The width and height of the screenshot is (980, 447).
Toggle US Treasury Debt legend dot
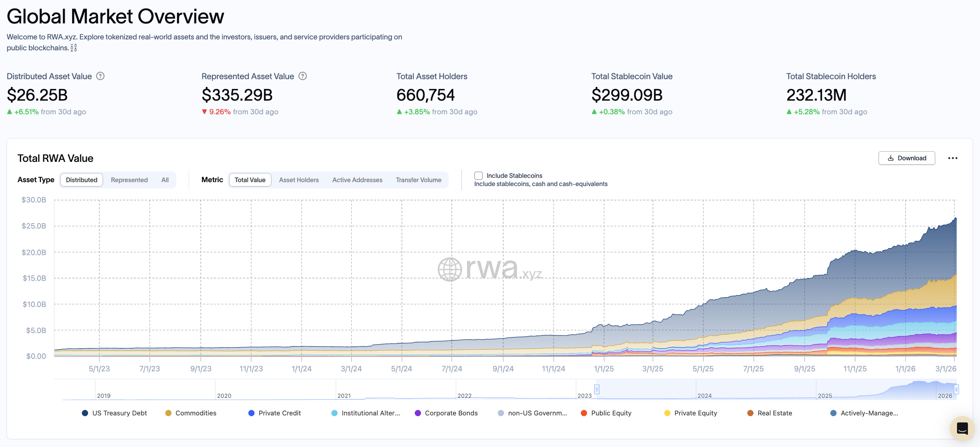pyautogui.click(x=85, y=413)
